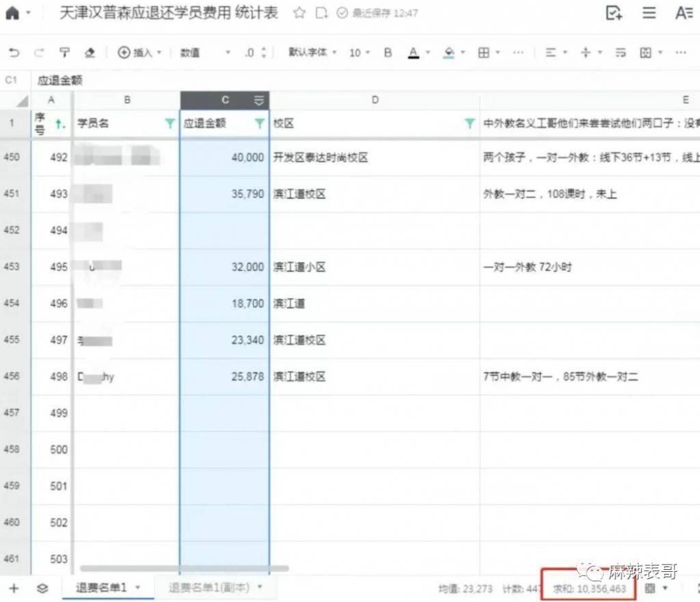This screenshot has height=602, width=700.
Task: Select the cell with amount 23,340
Action: click(224, 340)
